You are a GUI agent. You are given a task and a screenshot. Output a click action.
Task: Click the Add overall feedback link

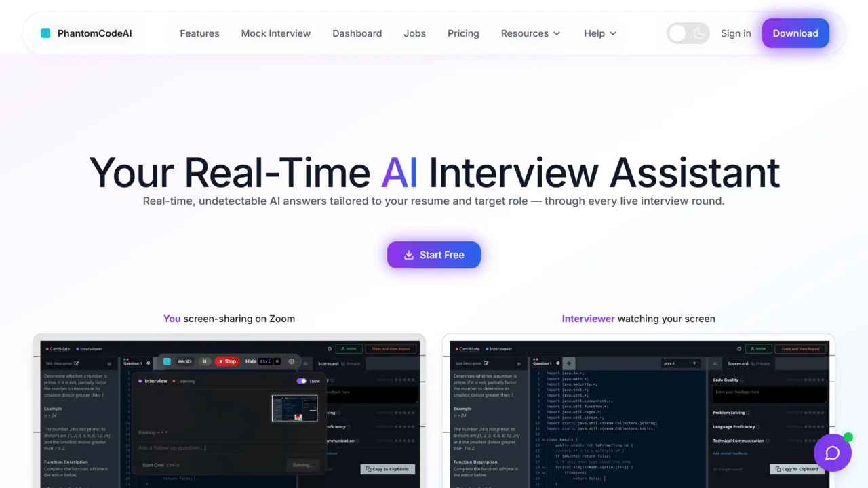730,453
